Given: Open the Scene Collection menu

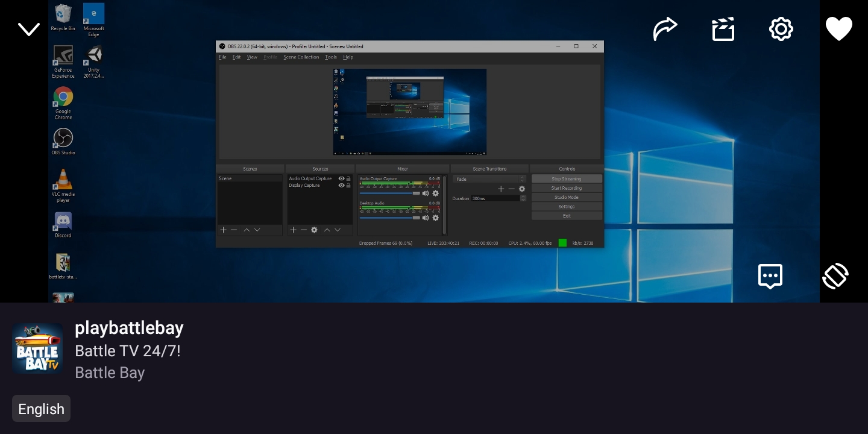Looking at the screenshot, I should (x=301, y=57).
